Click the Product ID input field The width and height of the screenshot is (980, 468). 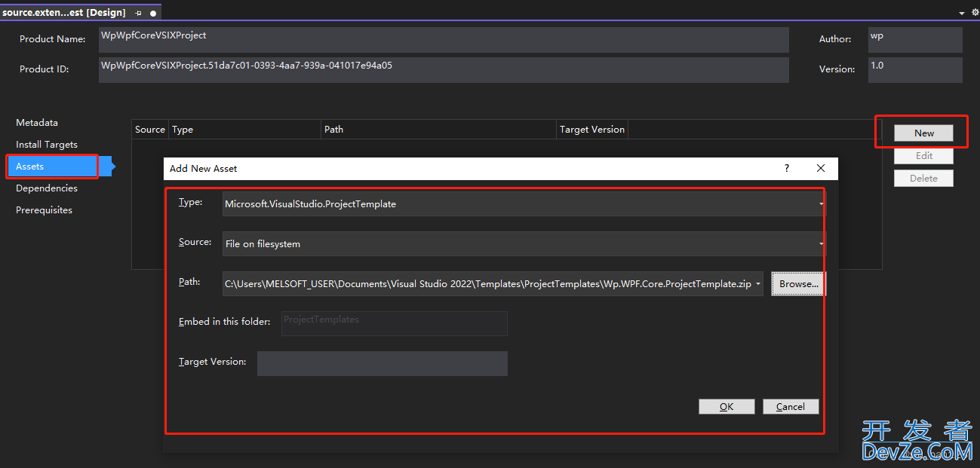pos(444,70)
